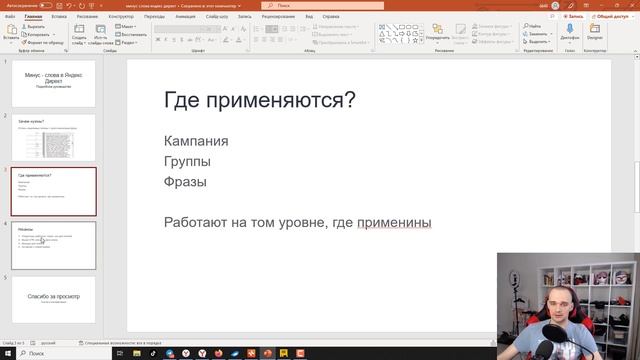Click inside the font name box
Viewport: 640px width, 360px height.
pyautogui.click(x=179, y=29)
